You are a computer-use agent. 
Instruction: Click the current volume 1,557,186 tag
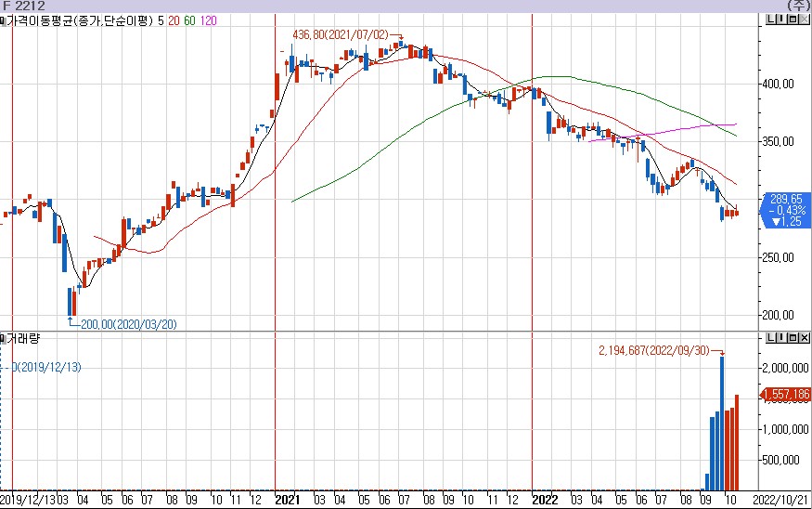786,395
